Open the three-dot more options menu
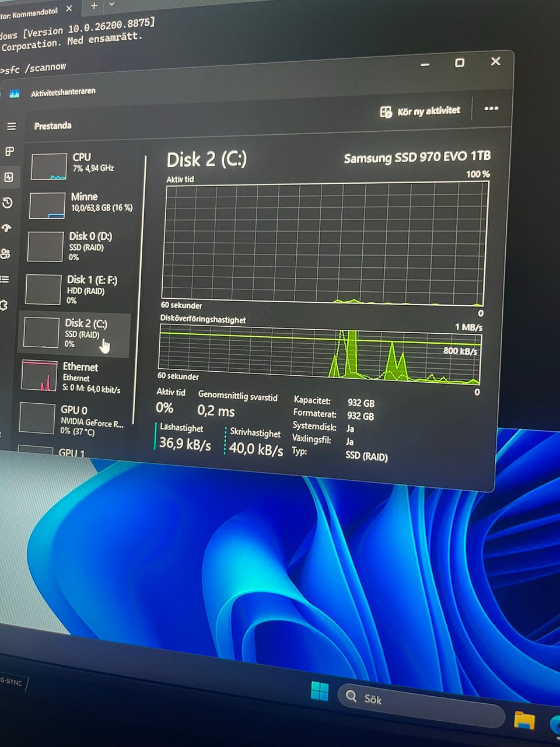This screenshot has width=560, height=747. click(491, 108)
